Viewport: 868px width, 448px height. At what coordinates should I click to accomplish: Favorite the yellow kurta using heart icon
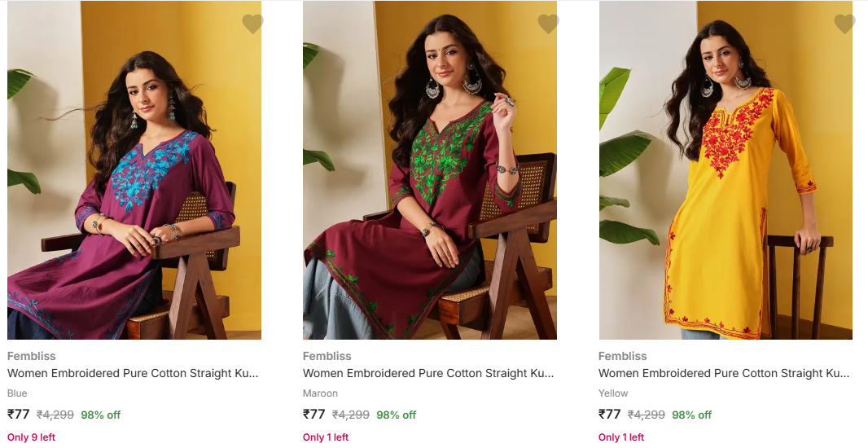coord(844,24)
